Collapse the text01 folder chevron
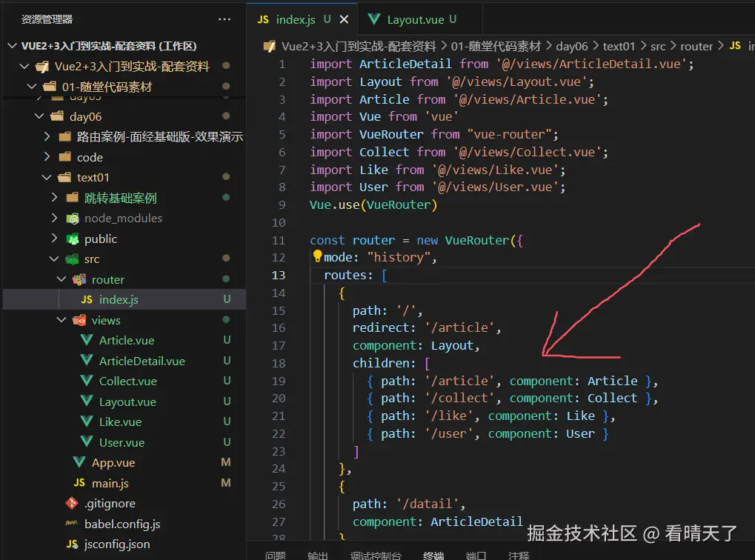 coord(47,177)
